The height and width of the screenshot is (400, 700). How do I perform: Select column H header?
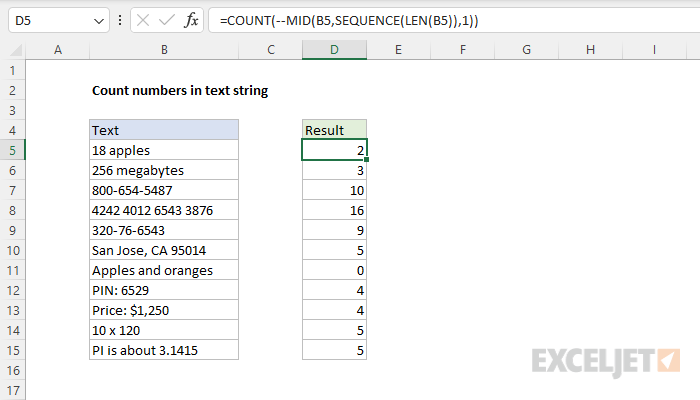[x=590, y=50]
